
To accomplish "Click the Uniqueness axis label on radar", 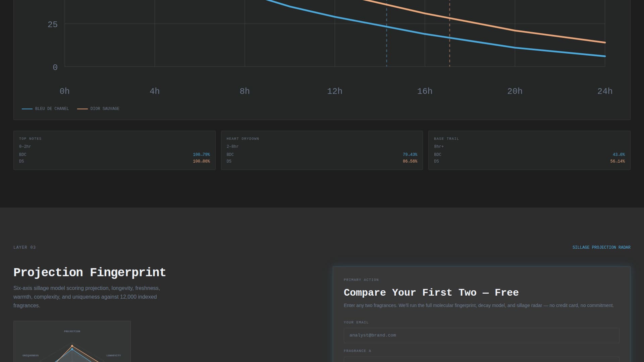I will click(x=31, y=356).
